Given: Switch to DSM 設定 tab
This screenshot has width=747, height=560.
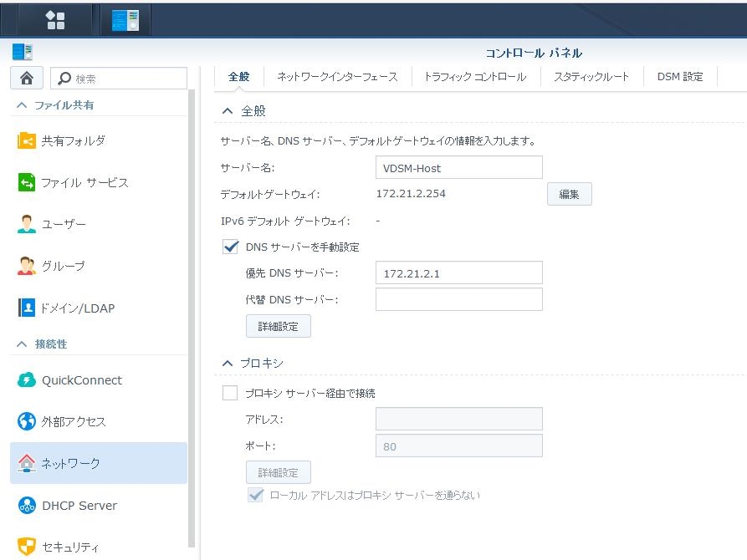Looking at the screenshot, I should (680, 77).
